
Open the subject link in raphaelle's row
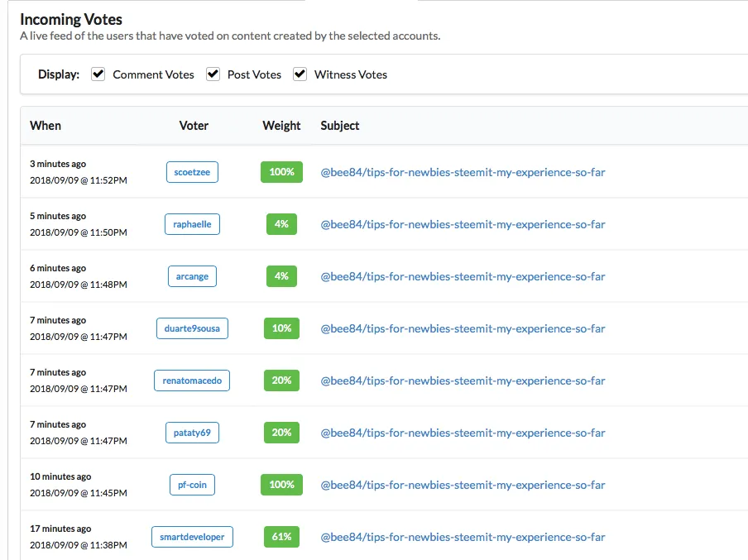point(463,224)
